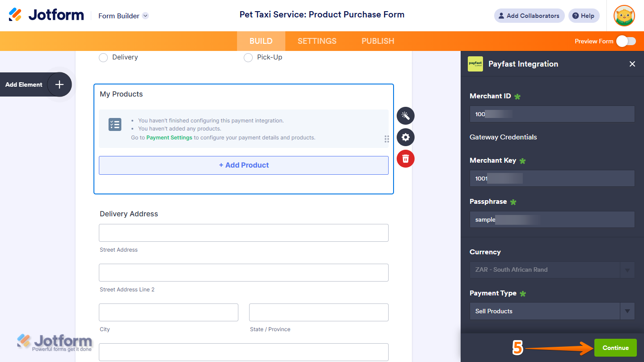Delete the My Products element
Screen dimensions: 644x362
pyautogui.click(x=405, y=159)
